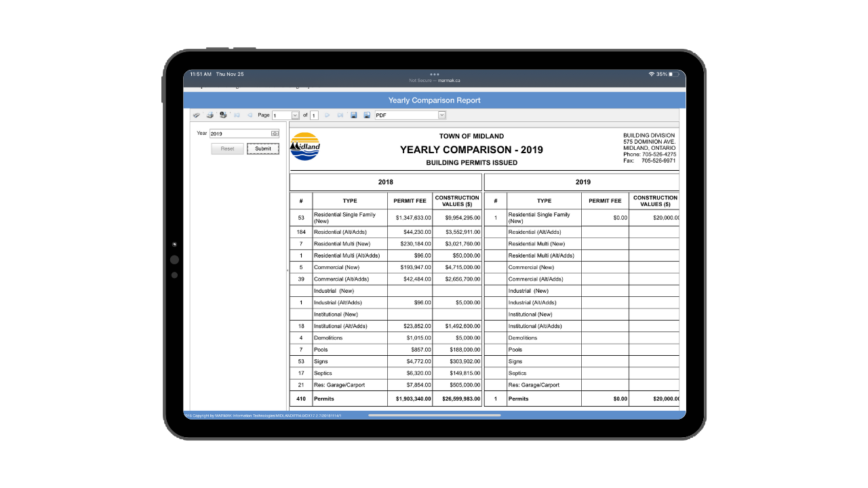The width and height of the screenshot is (868, 488).
Task: Click the '$4,715,000.00' construction value
Action: coord(462,267)
